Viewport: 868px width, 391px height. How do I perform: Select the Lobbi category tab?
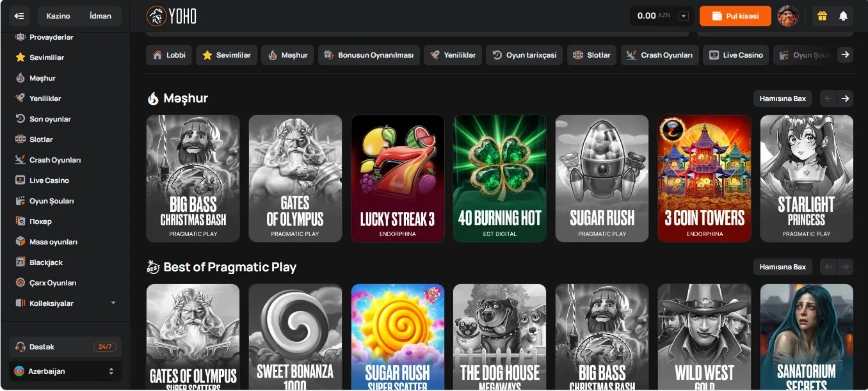pos(169,55)
